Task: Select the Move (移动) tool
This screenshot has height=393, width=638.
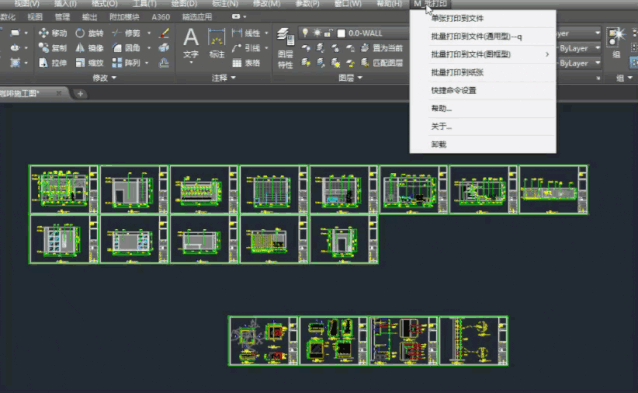Action: click(x=52, y=33)
